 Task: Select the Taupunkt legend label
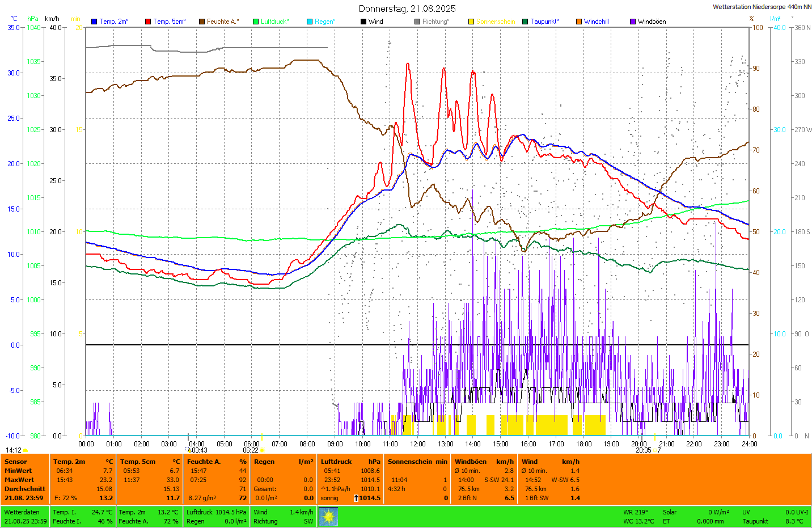(544, 22)
